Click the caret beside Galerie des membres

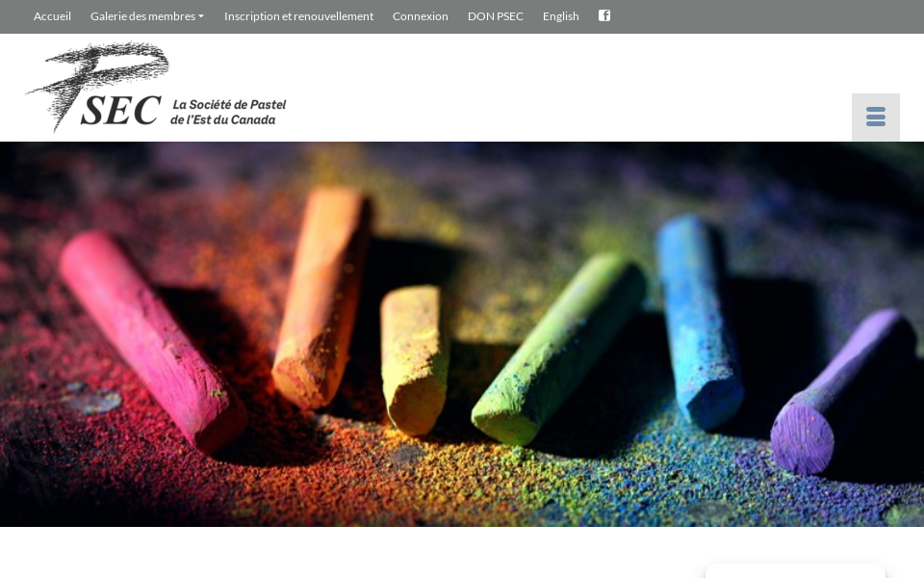201,16
